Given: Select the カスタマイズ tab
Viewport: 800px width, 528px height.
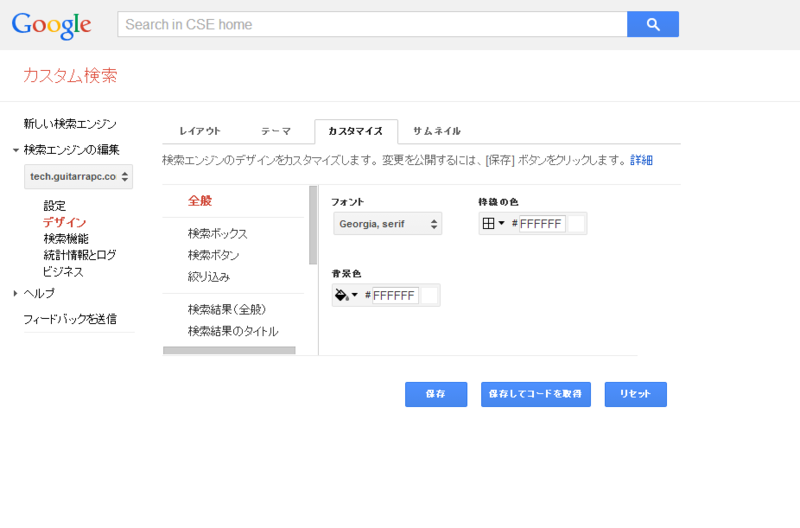Looking at the screenshot, I should (x=356, y=131).
